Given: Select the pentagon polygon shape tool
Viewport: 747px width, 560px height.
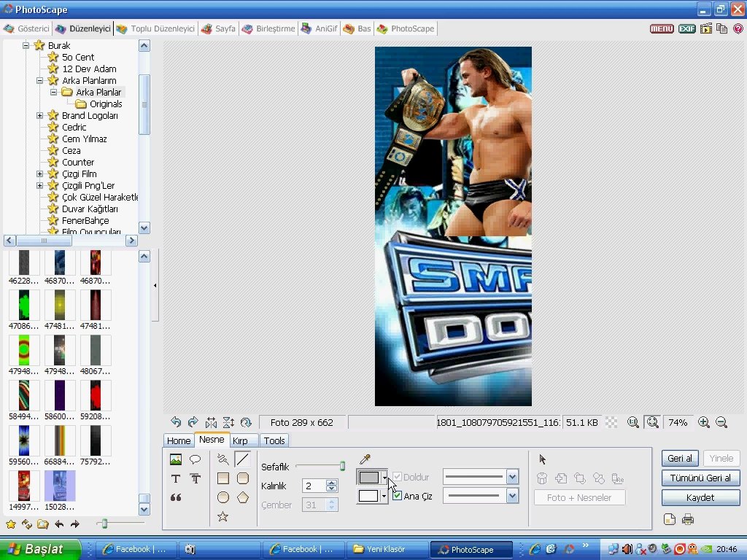Looking at the screenshot, I should (x=243, y=497).
